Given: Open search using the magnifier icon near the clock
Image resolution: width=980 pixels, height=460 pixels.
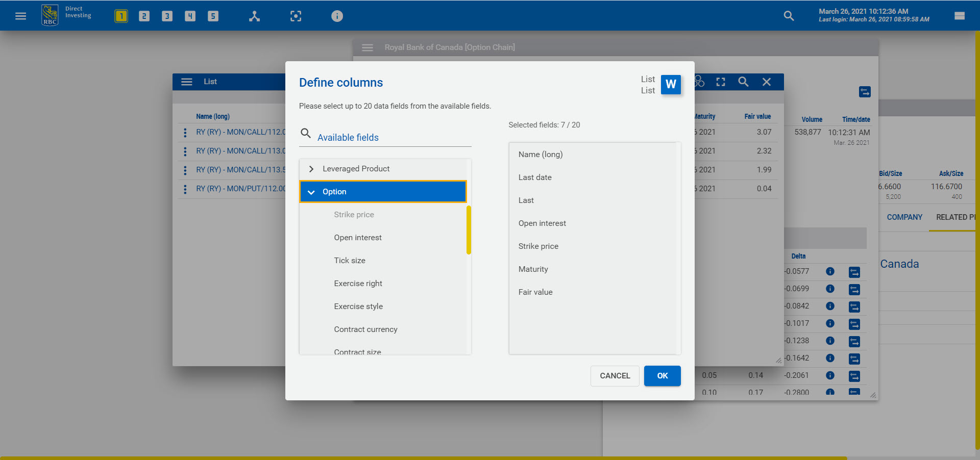Looking at the screenshot, I should tap(789, 16).
